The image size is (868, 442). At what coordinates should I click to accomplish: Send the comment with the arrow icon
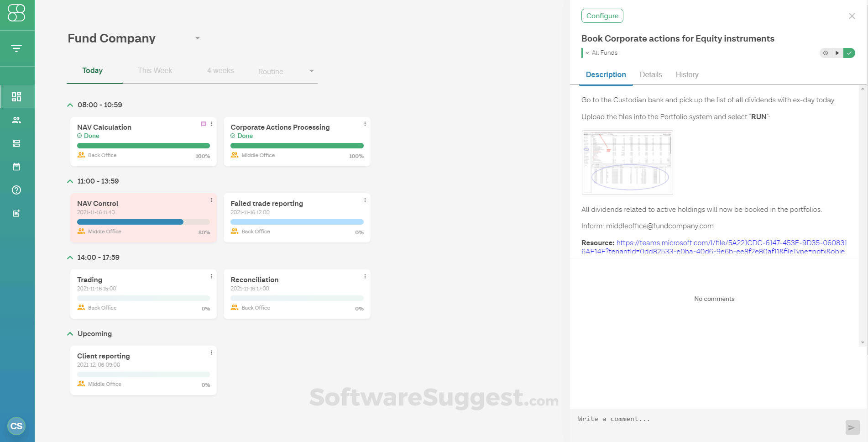tap(852, 427)
